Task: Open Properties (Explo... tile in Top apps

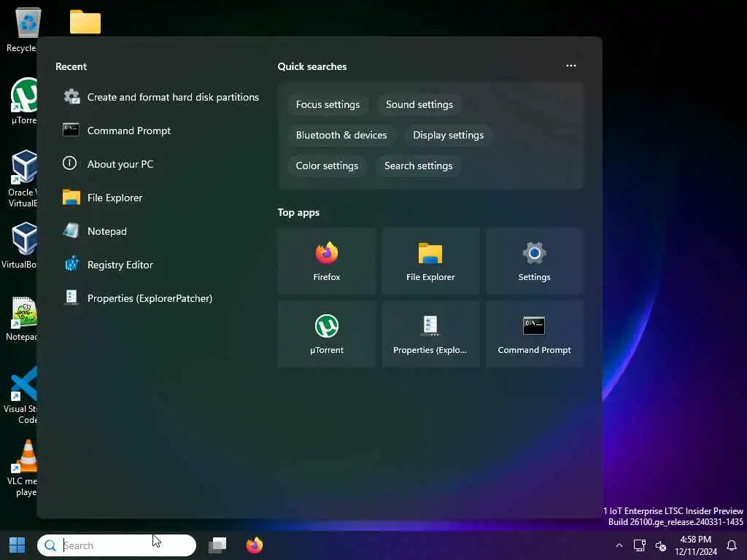Action: click(430, 334)
